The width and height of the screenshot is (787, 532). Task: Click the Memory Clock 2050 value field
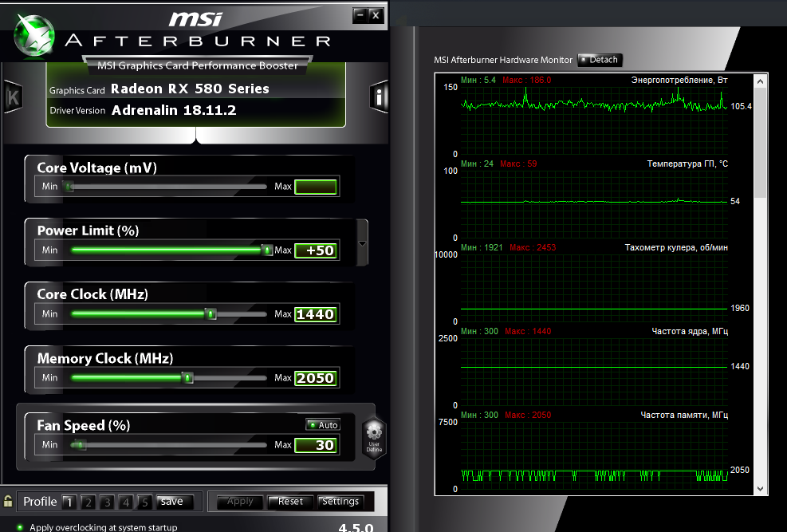click(x=316, y=378)
